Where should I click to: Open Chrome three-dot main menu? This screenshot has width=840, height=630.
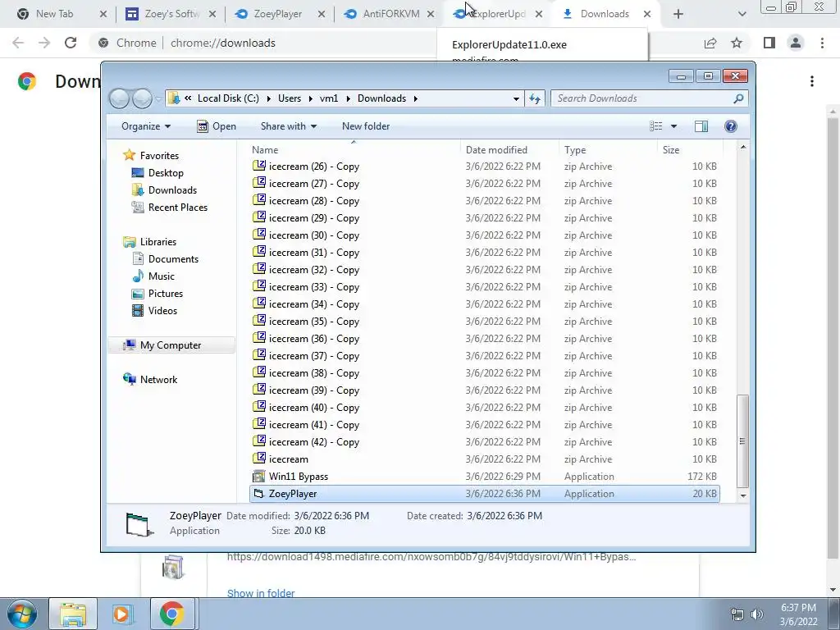[x=822, y=43]
